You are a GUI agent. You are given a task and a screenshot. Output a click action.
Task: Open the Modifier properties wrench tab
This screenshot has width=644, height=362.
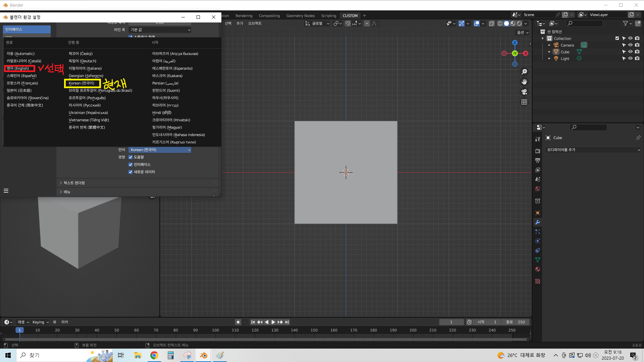538,222
